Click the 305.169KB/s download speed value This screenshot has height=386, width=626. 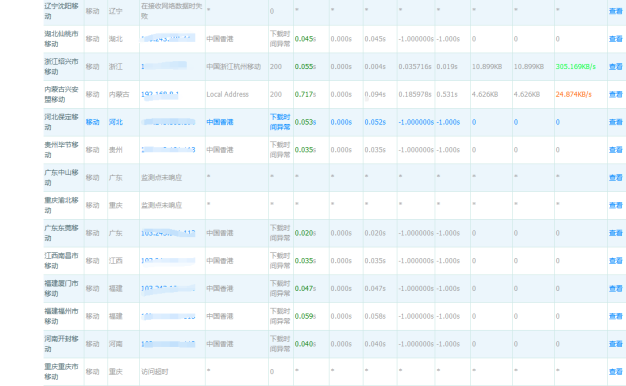pos(576,67)
